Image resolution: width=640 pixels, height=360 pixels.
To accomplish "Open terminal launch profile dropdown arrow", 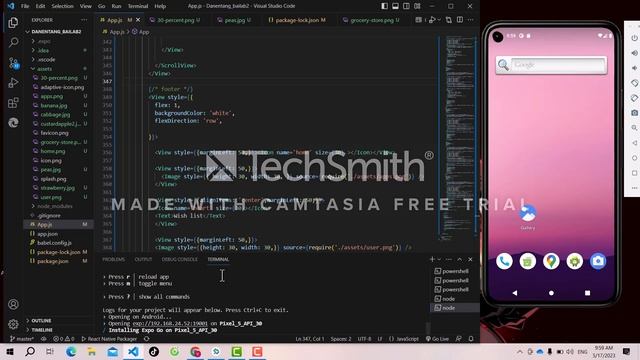I will tap(439, 259).
